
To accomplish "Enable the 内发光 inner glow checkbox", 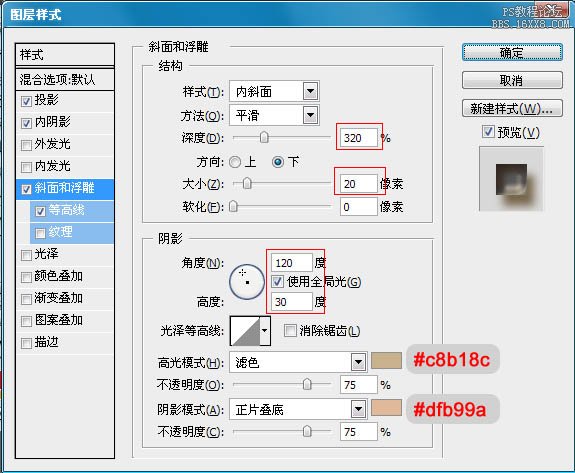I will 26,167.
